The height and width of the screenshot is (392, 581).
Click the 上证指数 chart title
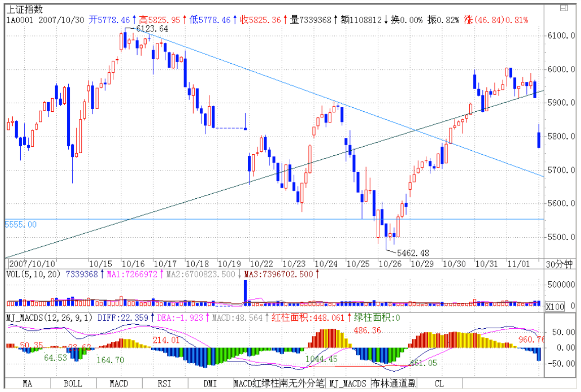[25, 9]
